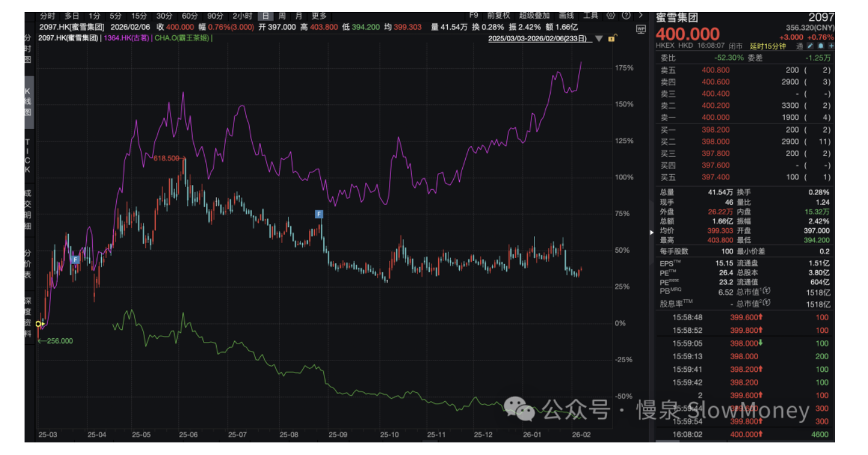This screenshot has width=868, height=455.
Task: Click the blue F marker near 25-09
Action: point(319,214)
